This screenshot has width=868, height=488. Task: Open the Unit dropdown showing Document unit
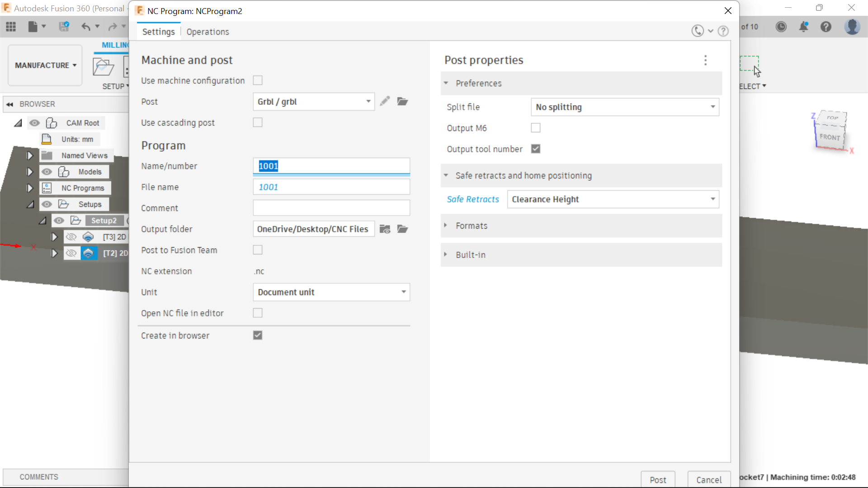(x=331, y=292)
